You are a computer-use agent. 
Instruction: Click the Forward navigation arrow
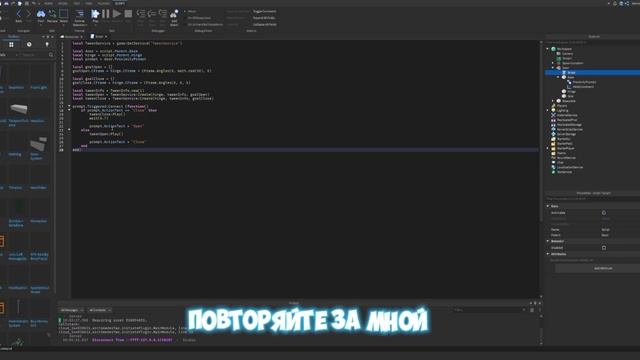(x=28, y=14)
